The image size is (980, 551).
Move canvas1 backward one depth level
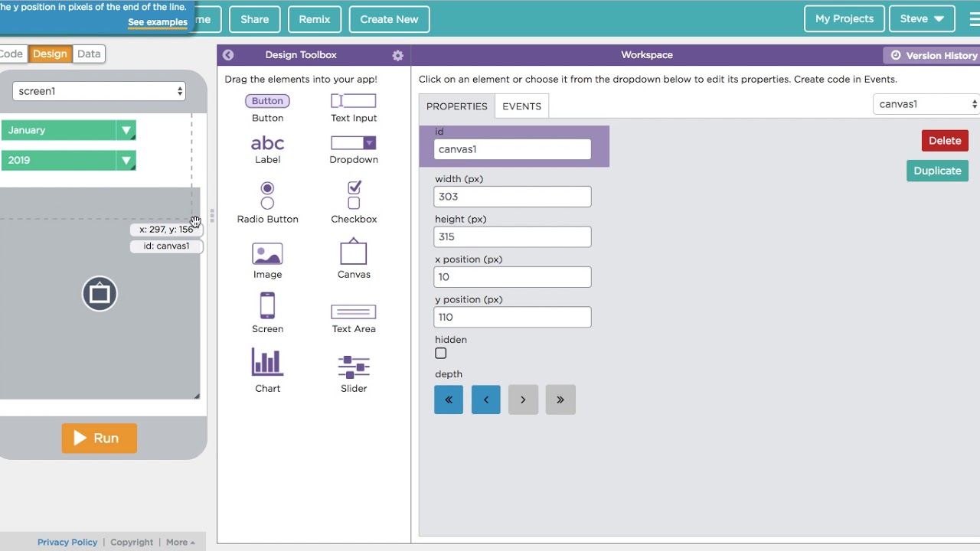(486, 399)
